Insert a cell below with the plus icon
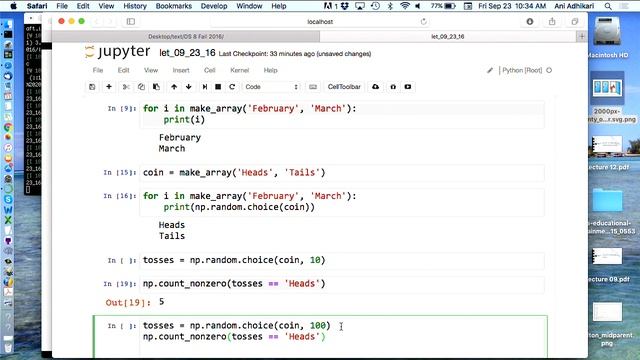Image resolution: width=640 pixels, height=360 pixels. pos(109,87)
